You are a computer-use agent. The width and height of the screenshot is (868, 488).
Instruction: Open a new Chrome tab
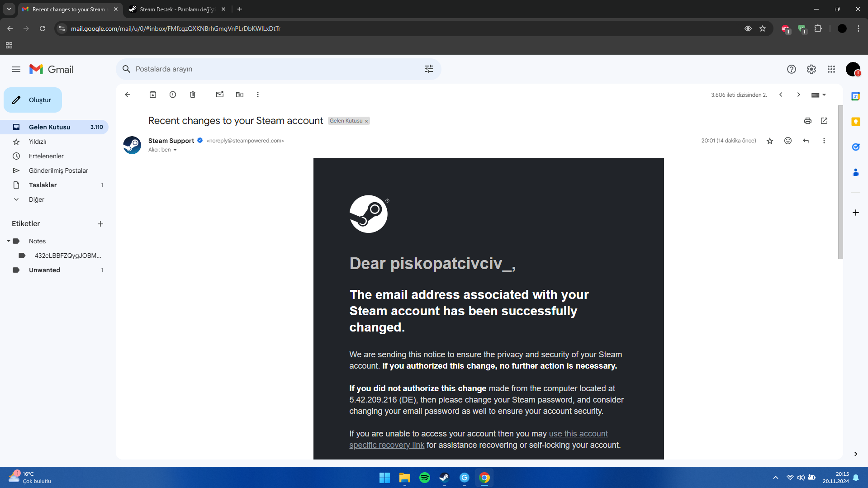pyautogui.click(x=240, y=9)
